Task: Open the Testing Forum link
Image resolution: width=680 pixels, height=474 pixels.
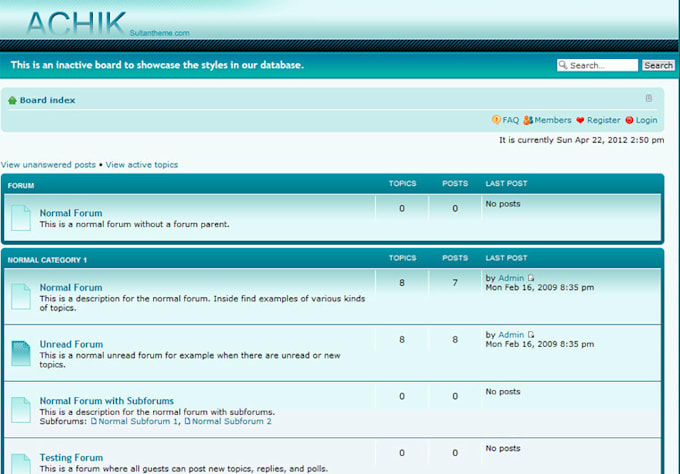Action: (72, 458)
